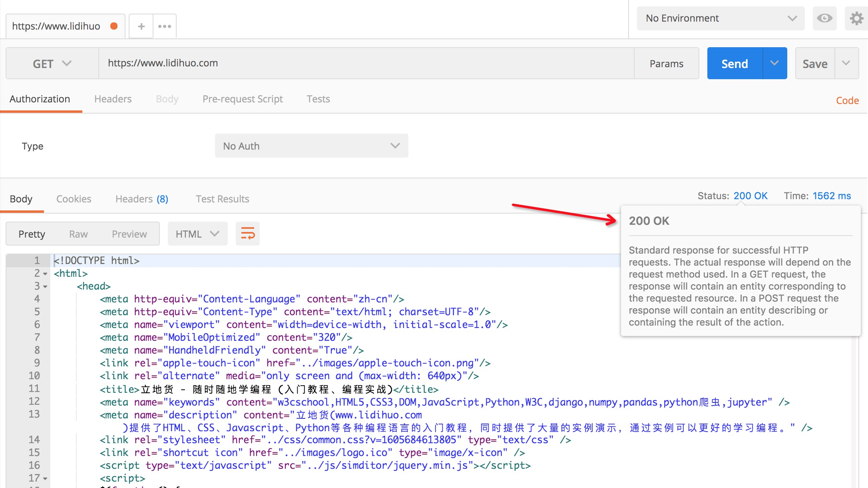This screenshot has height=488, width=868.
Task: Click the 200 OK tooltip heading
Action: pos(649,221)
